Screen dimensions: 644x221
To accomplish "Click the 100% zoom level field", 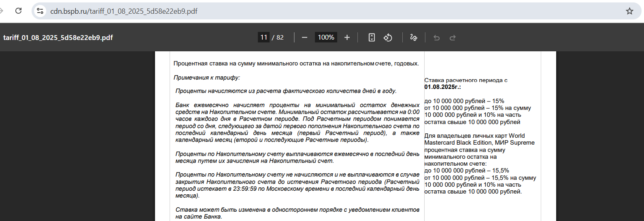I will 326,37.
